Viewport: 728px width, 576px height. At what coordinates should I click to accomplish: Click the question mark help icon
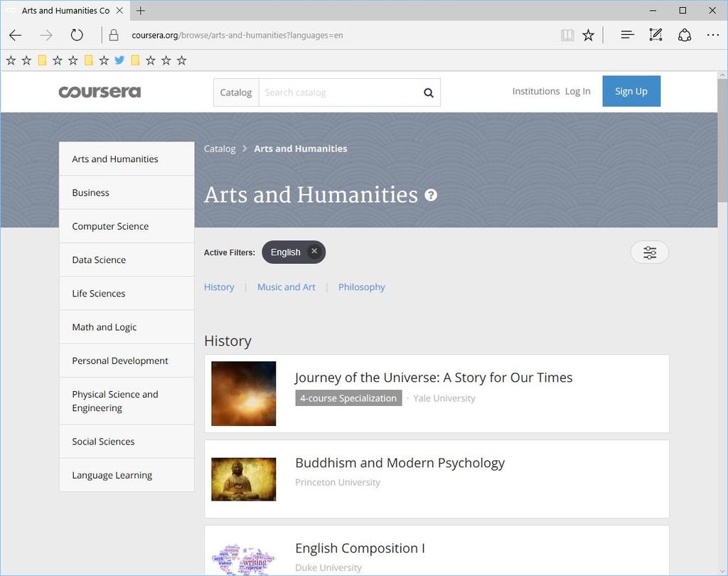(x=431, y=195)
